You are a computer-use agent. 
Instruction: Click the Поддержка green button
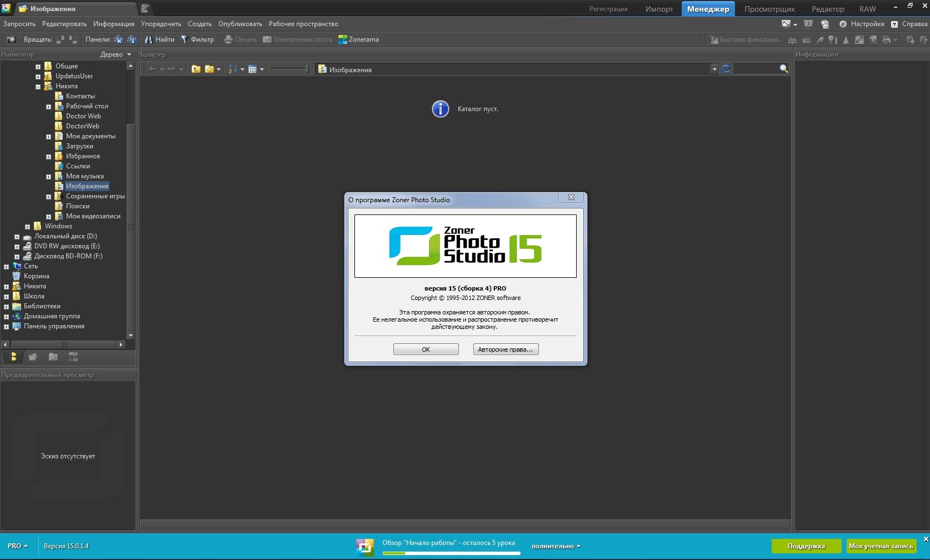tap(806, 546)
